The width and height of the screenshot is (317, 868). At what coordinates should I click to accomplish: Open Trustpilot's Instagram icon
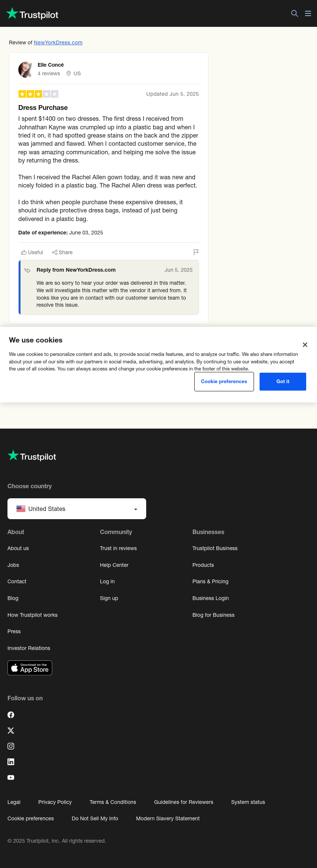click(11, 746)
